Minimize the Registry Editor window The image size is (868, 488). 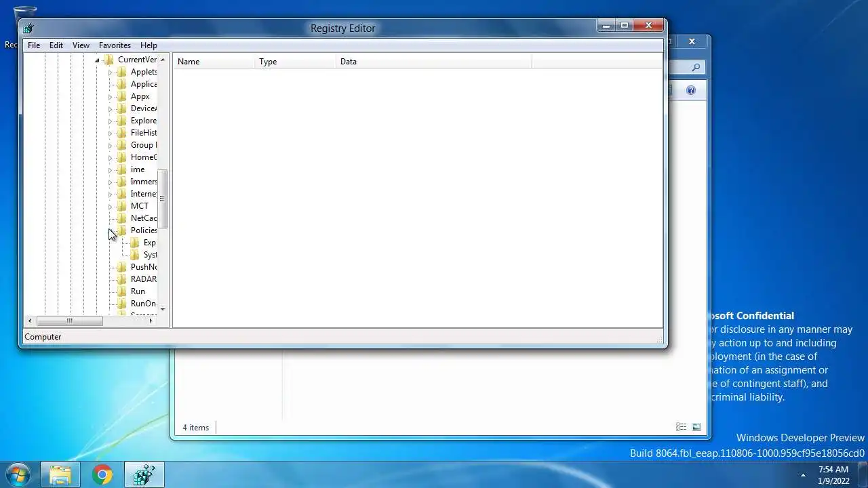[606, 26]
